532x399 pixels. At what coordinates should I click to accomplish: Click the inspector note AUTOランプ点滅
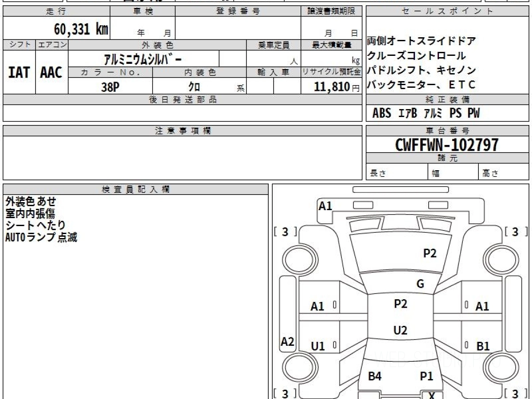click(41, 237)
